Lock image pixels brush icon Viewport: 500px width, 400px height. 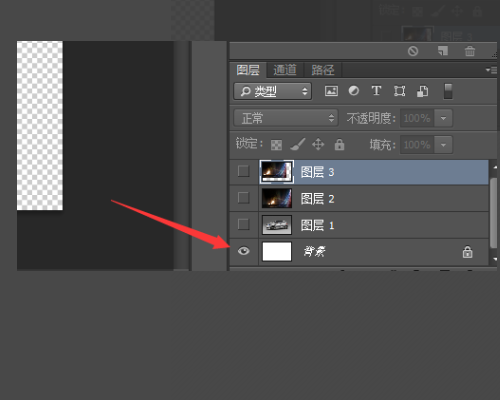(297, 145)
